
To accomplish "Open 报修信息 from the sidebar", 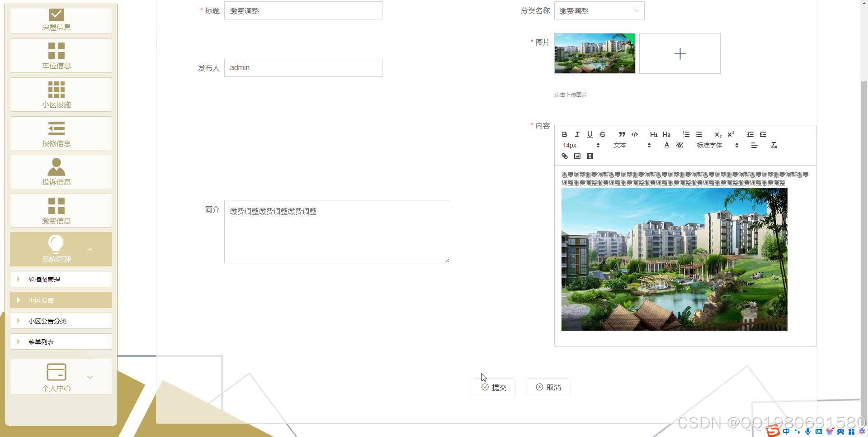I will coord(56,133).
